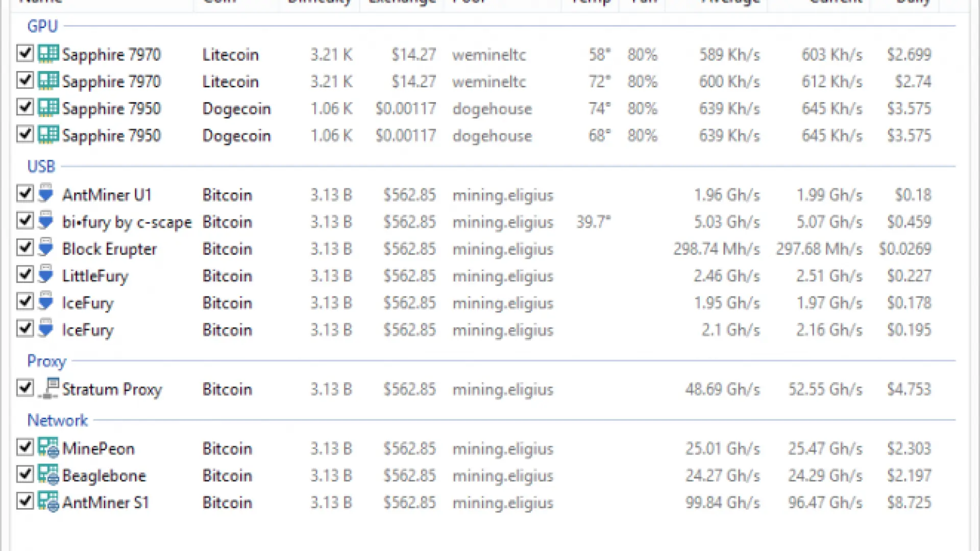Toggle the IceFury miner checkbox

(25, 302)
